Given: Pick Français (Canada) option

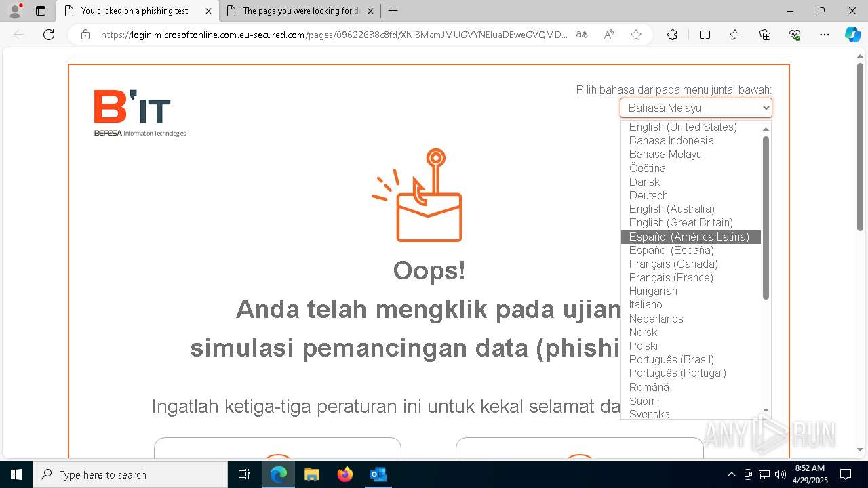Looking at the screenshot, I should [690, 264].
